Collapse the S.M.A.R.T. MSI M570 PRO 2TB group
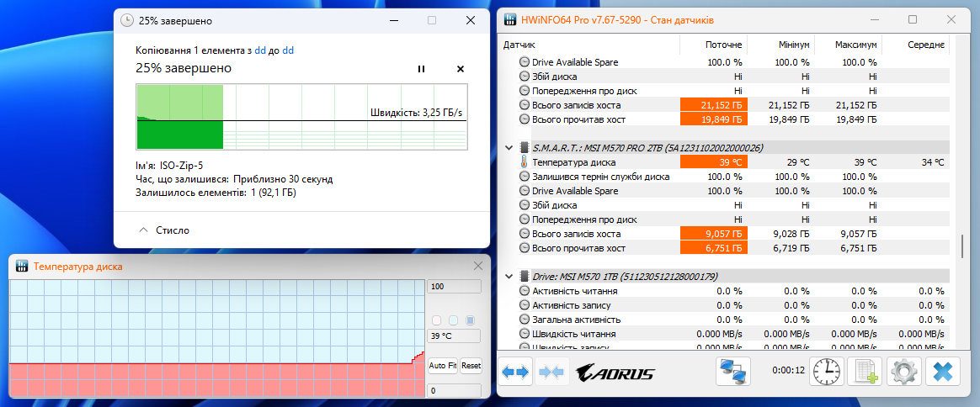 tap(509, 148)
